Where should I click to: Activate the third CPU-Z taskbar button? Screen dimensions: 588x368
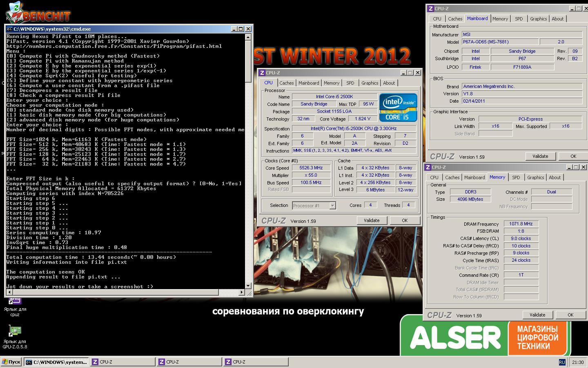point(256,362)
